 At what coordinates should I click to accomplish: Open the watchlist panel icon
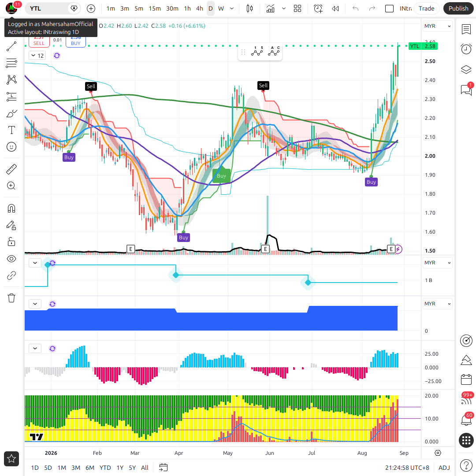coord(466,30)
